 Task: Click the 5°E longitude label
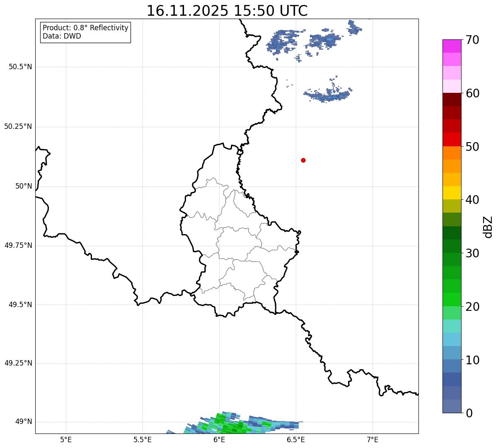(66, 440)
